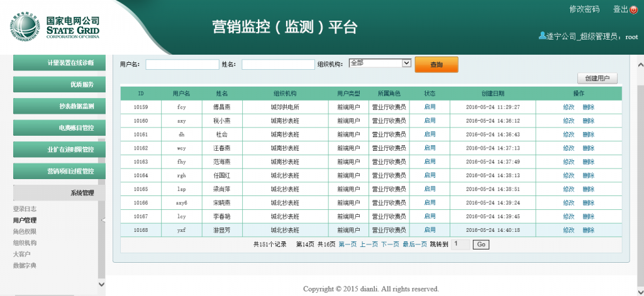The image size is (644, 296).
Task: Click 删除 for user fcy
Action: (x=588, y=107)
